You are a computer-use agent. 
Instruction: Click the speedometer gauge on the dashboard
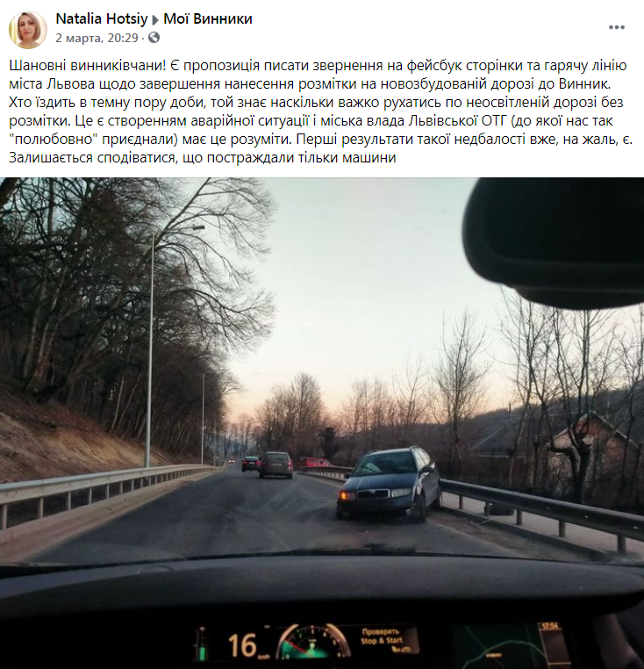point(313,641)
